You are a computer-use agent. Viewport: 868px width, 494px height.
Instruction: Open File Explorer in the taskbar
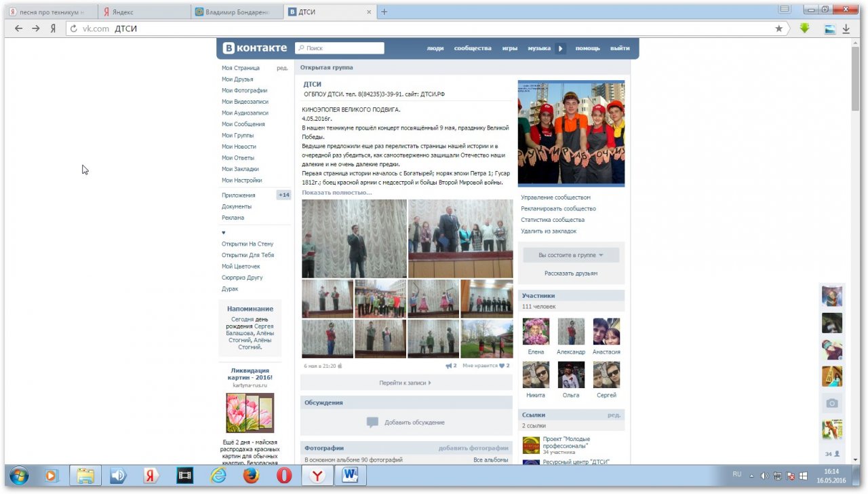coord(85,476)
